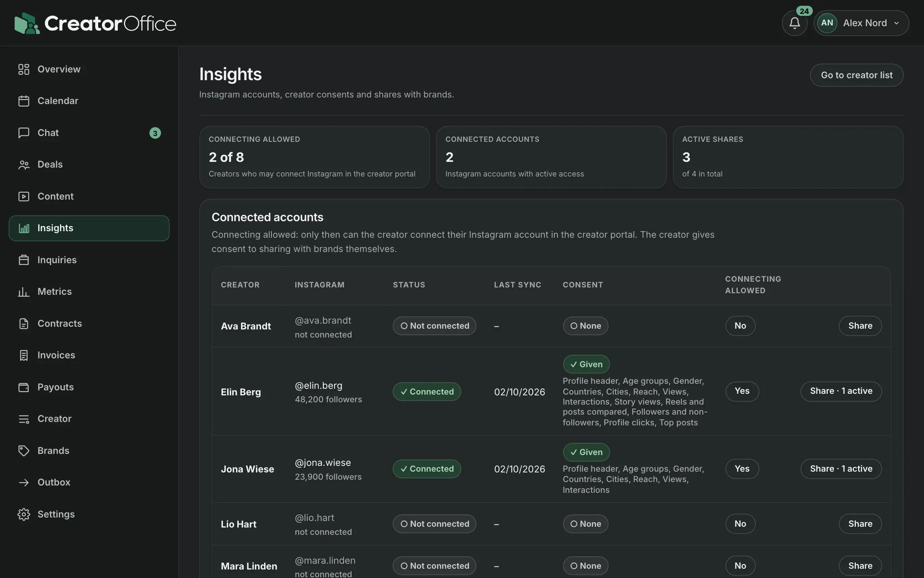Toggle connecting allowed Yes for Jona Wiese
Image resolution: width=924 pixels, height=578 pixels.
pyautogui.click(x=742, y=469)
